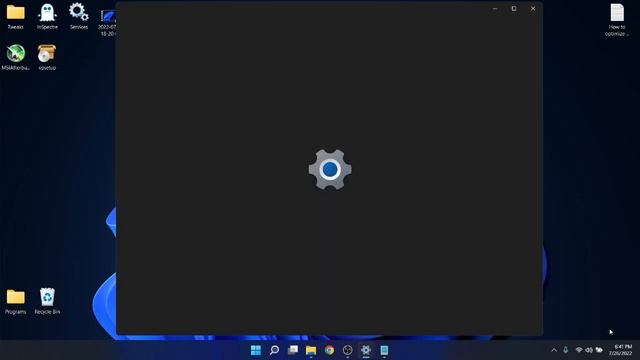Open Task View on the taskbar
This screenshot has height=360, width=640.
point(293,350)
